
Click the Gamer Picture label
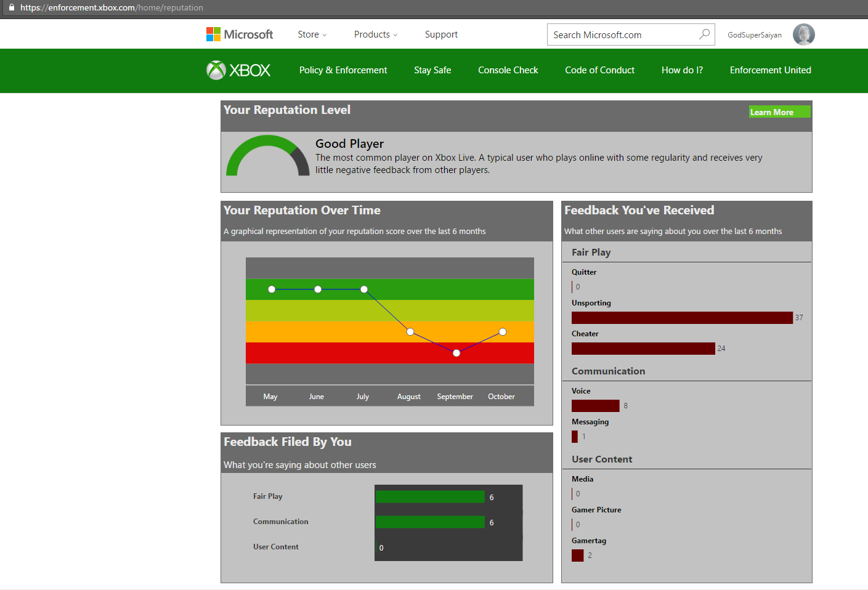click(x=596, y=510)
